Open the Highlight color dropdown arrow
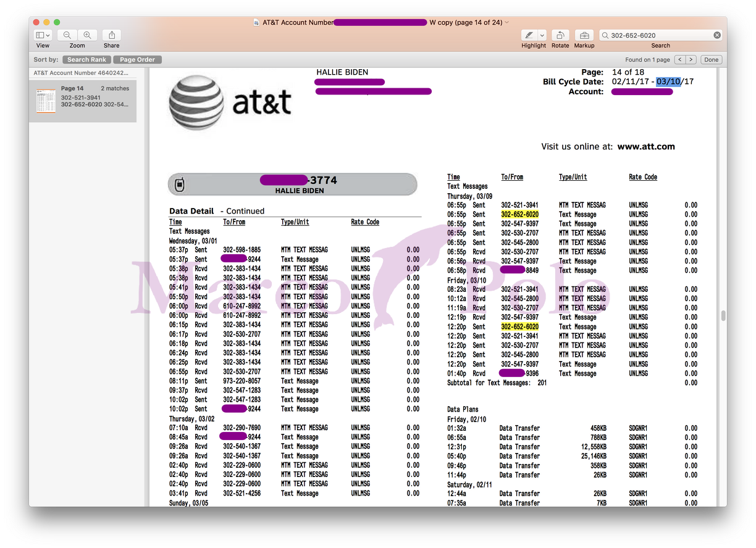 point(542,35)
